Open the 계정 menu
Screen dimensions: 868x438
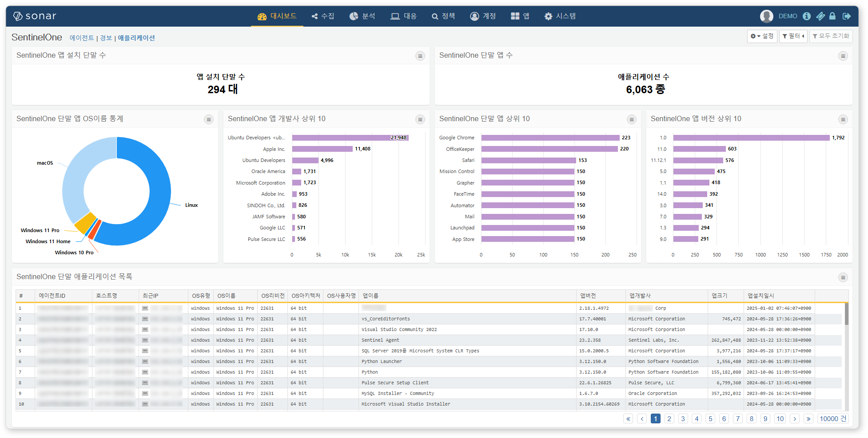point(483,16)
